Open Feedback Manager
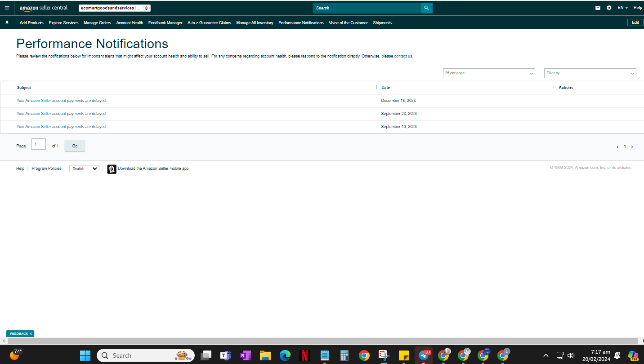 click(165, 23)
